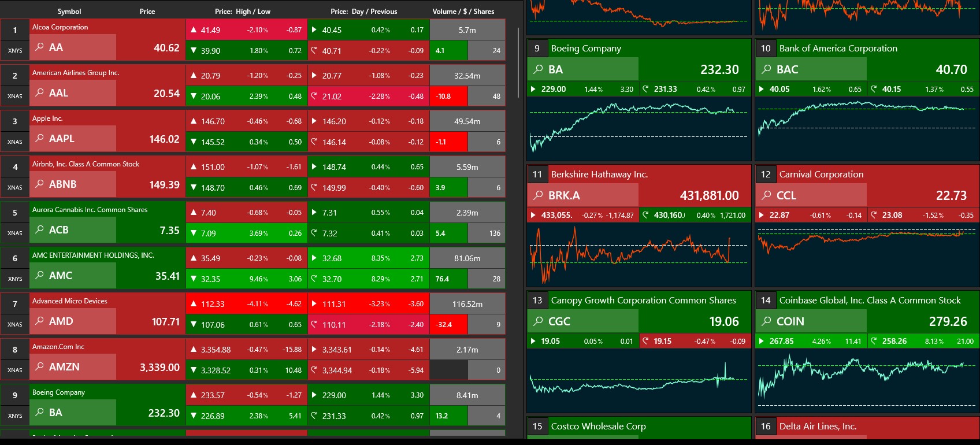
Task: Click magnifier icon in the COIN chart card
Action: coord(766,321)
